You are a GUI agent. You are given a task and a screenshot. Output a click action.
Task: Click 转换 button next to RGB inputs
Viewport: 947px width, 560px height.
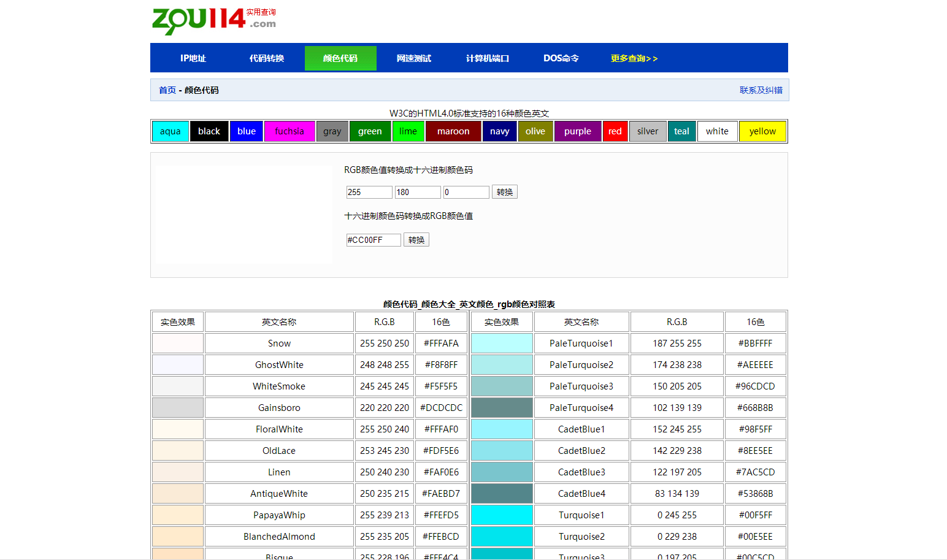[x=505, y=192]
